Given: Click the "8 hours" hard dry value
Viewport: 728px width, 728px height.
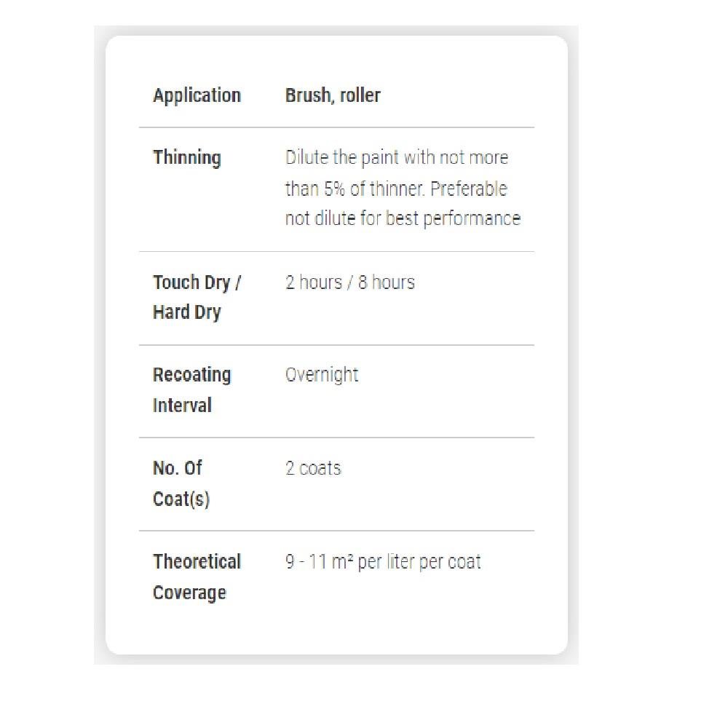Looking at the screenshot, I should (x=386, y=282).
